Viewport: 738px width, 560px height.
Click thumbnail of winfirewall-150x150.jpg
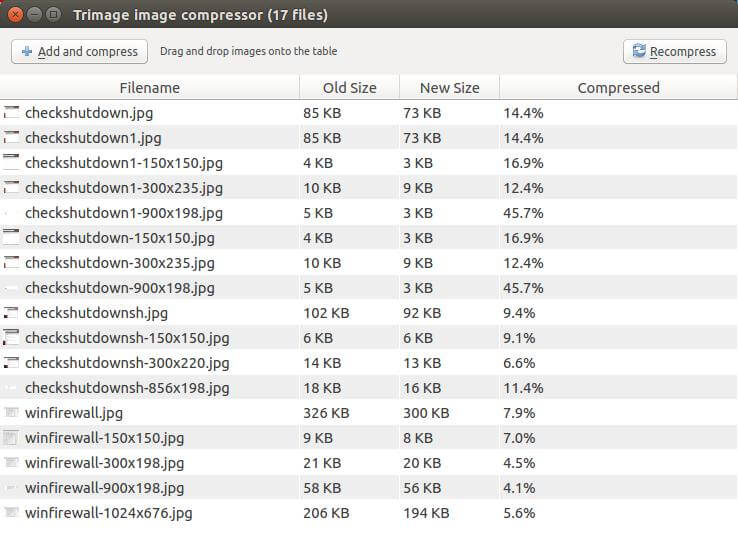(11, 438)
